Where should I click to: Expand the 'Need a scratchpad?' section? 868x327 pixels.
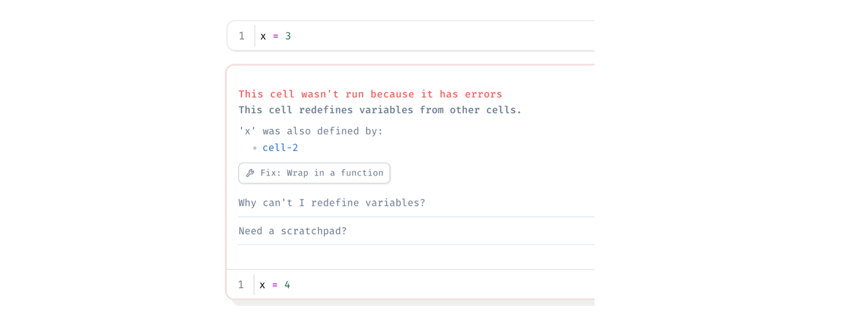tap(293, 231)
